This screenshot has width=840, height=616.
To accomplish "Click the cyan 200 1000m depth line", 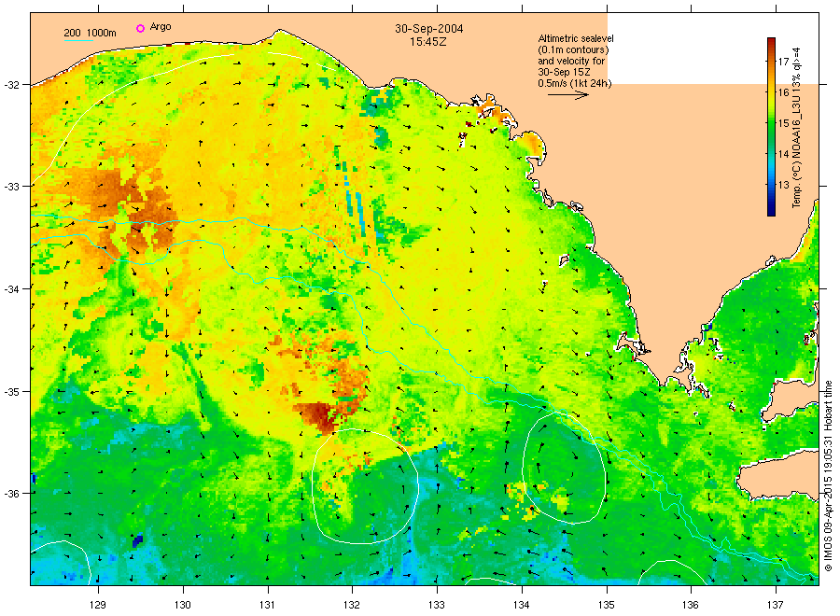I will pyautogui.click(x=78, y=41).
